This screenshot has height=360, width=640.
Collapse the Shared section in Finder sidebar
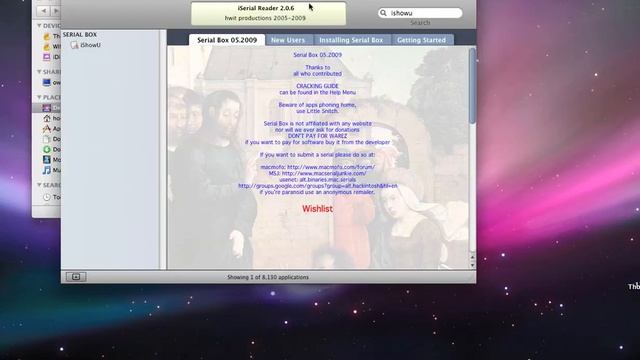[x=39, y=72]
